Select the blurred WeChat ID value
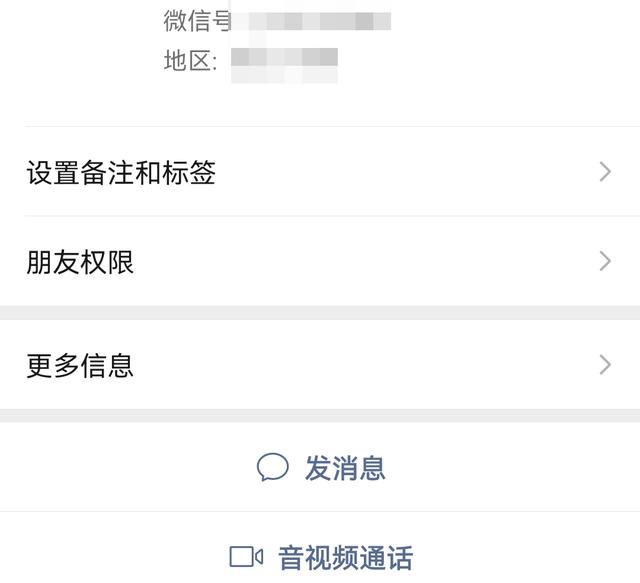 (311, 21)
